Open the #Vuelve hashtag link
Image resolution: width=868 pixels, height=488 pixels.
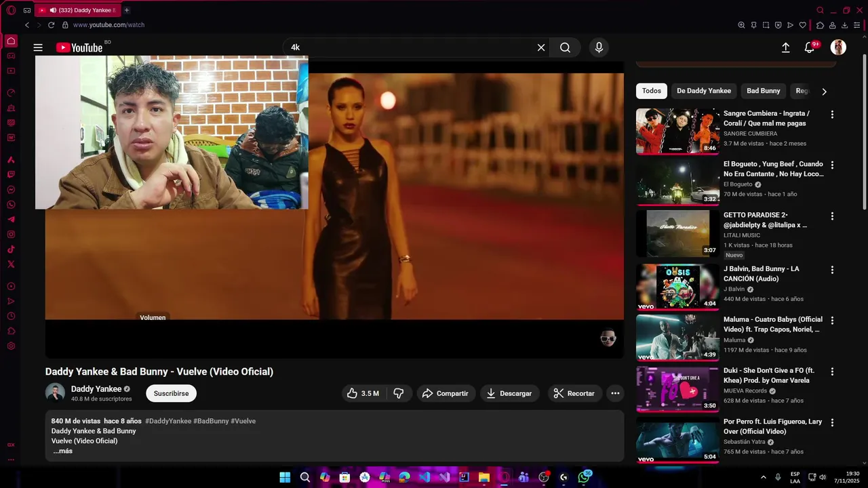[243, 421]
